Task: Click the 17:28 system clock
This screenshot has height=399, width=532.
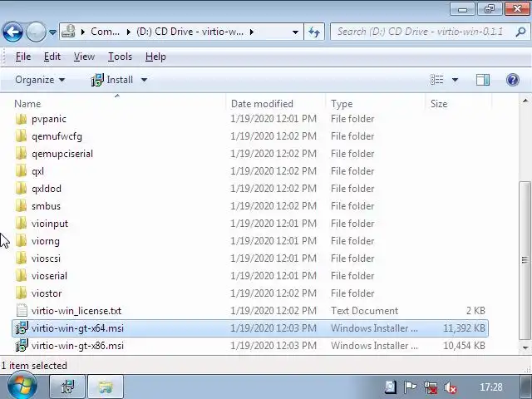Action: point(491,387)
